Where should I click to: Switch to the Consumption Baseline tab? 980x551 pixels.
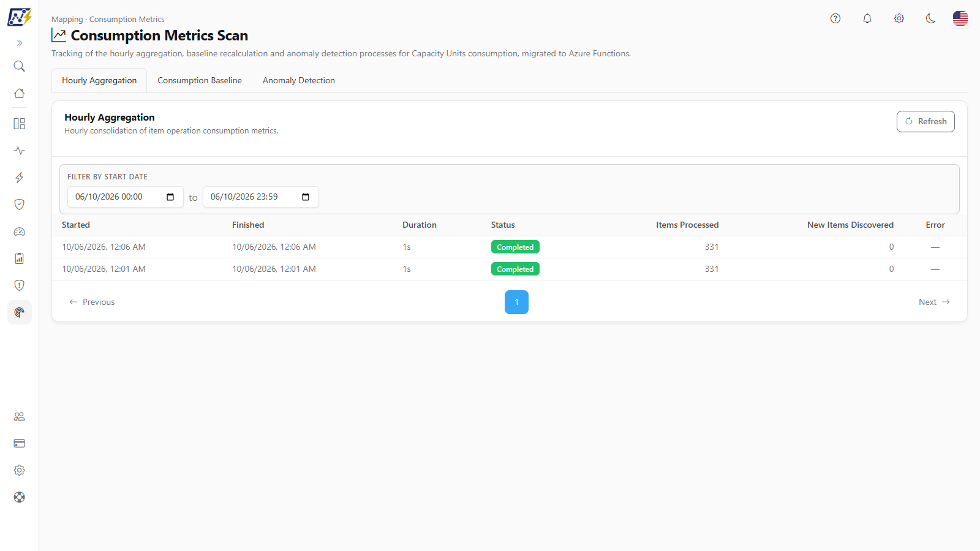click(200, 80)
